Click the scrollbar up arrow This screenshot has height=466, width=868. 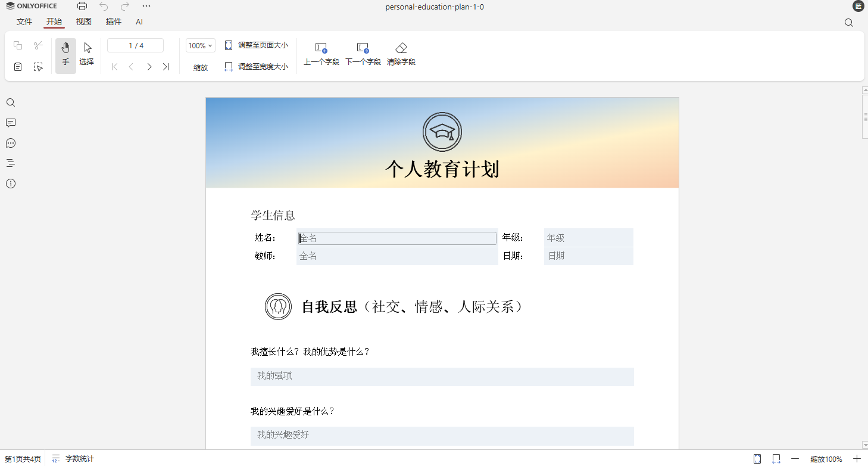click(865, 91)
